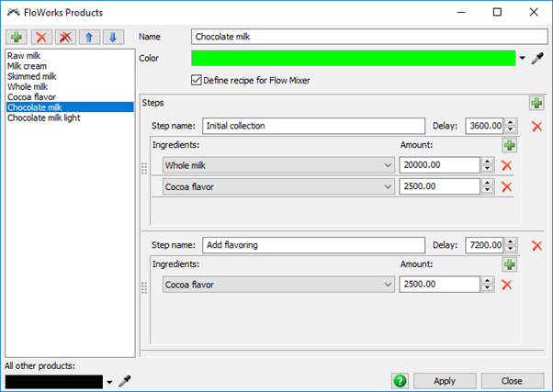Pick product color with eyedropper icon
Screen dimensions: 553x392
click(x=538, y=58)
